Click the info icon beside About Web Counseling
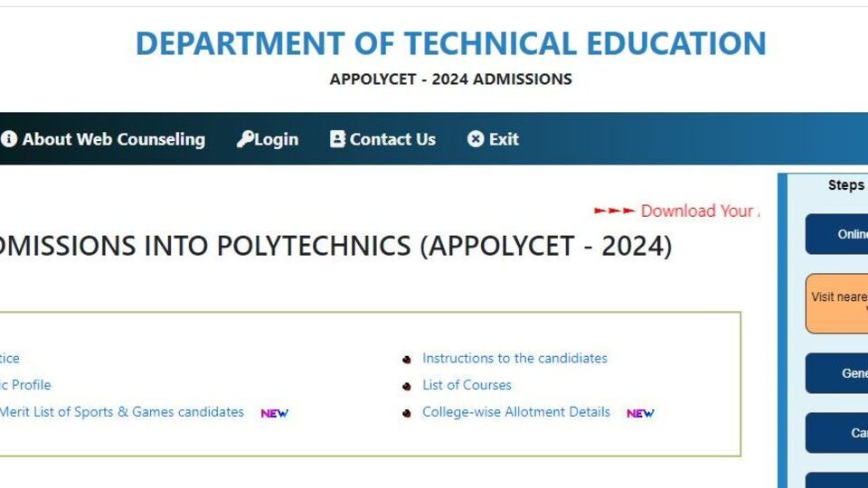The image size is (868, 488). [x=8, y=139]
